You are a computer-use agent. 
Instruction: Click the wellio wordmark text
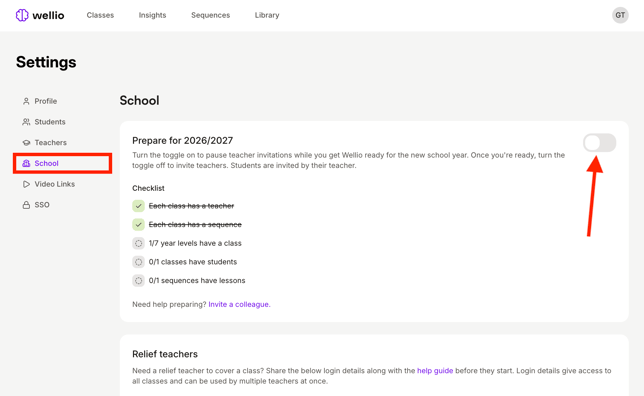coord(48,16)
